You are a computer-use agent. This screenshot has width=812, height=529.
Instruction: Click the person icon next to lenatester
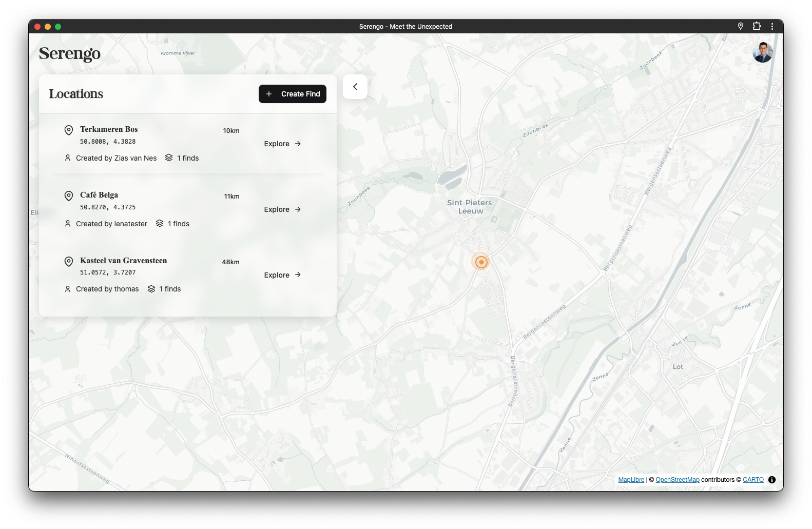(x=68, y=224)
